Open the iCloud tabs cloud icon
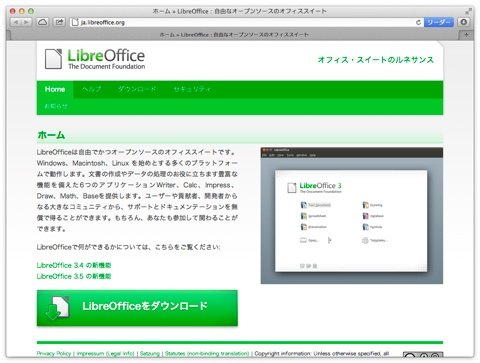The height and width of the screenshot is (363, 480). pyautogui.click(x=42, y=22)
